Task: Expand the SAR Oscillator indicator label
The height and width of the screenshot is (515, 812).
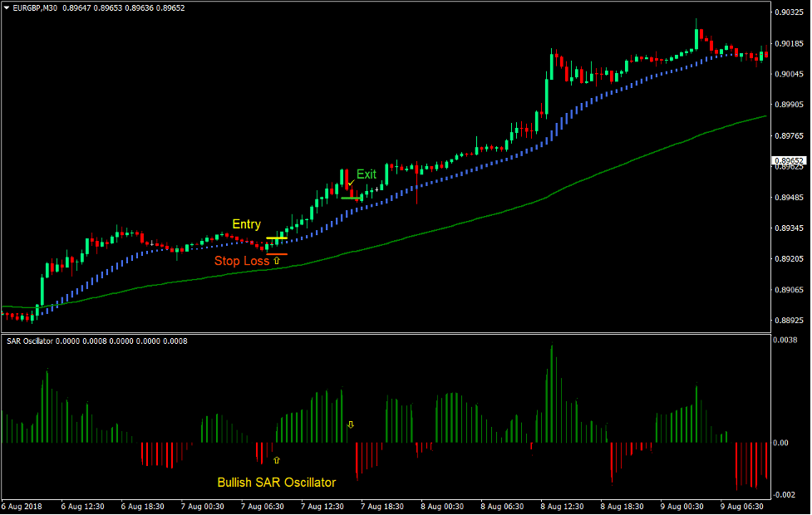Action: 29,341
